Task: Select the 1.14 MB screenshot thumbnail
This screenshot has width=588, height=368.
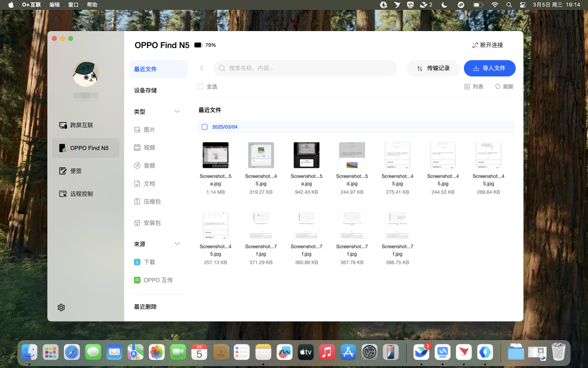Action: 215,155
